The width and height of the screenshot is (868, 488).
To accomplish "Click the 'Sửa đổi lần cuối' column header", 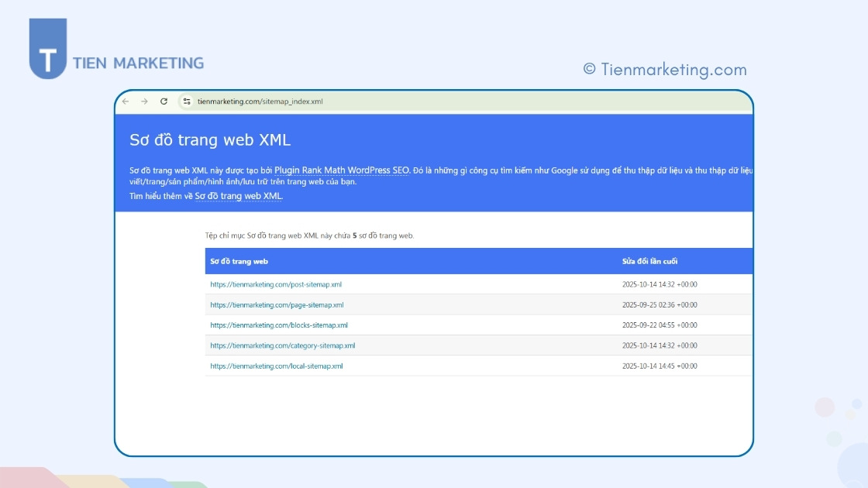I will [x=649, y=261].
